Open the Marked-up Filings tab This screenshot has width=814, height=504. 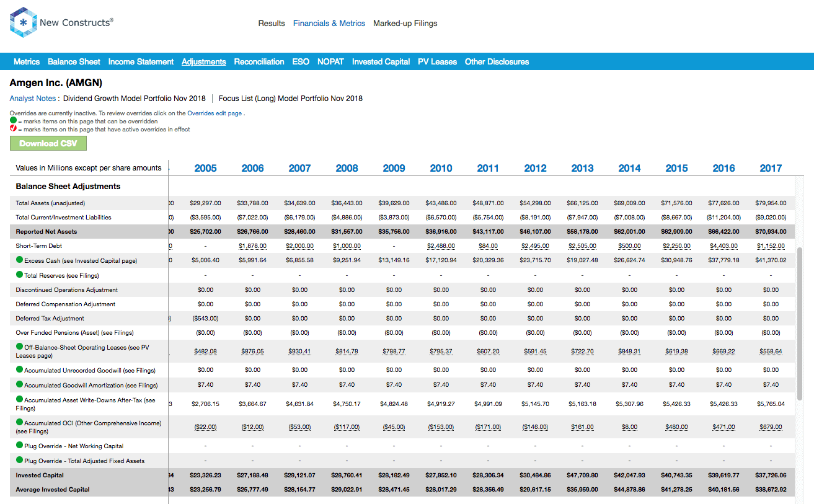coord(405,24)
